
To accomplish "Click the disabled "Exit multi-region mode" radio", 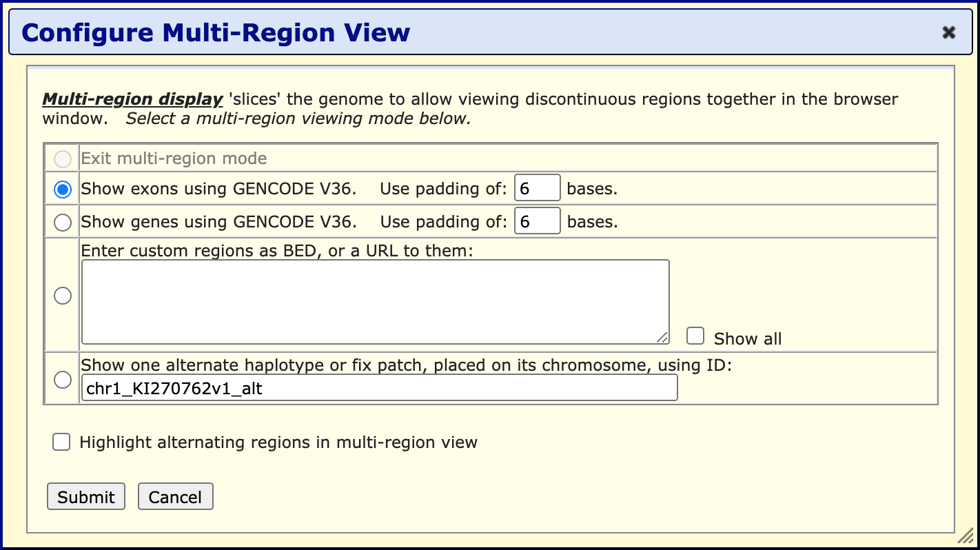I will click(x=62, y=159).
